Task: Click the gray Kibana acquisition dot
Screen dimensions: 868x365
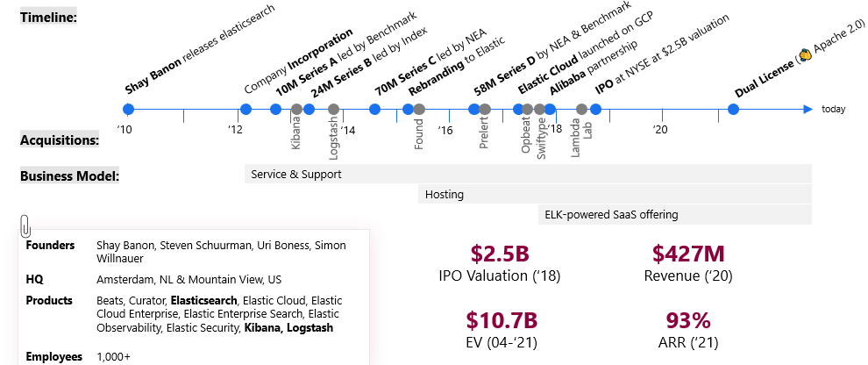Action: [296, 110]
